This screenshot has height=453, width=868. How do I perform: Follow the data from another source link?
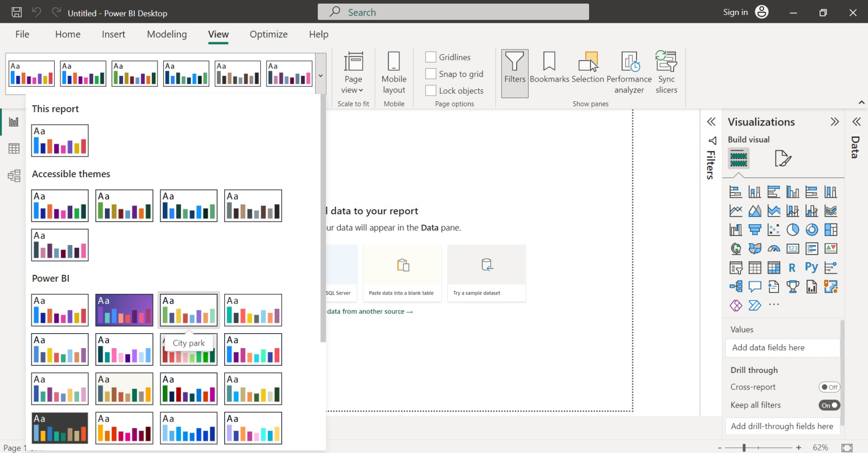(x=370, y=311)
